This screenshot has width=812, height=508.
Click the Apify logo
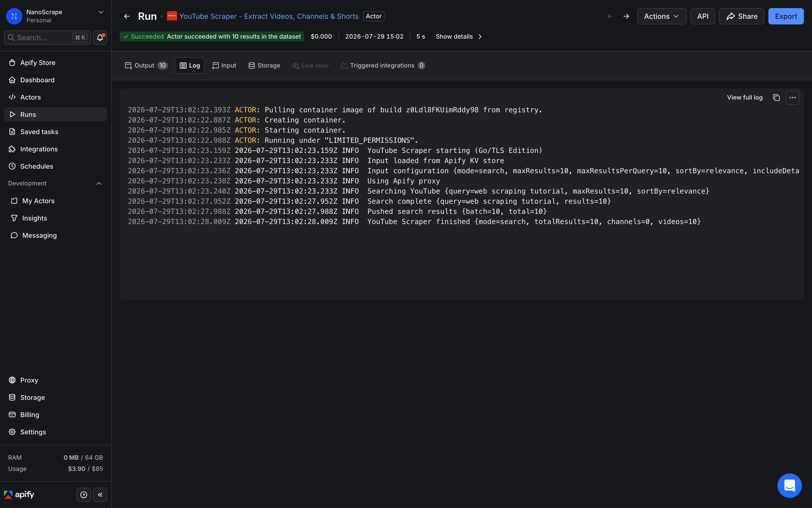(x=19, y=495)
